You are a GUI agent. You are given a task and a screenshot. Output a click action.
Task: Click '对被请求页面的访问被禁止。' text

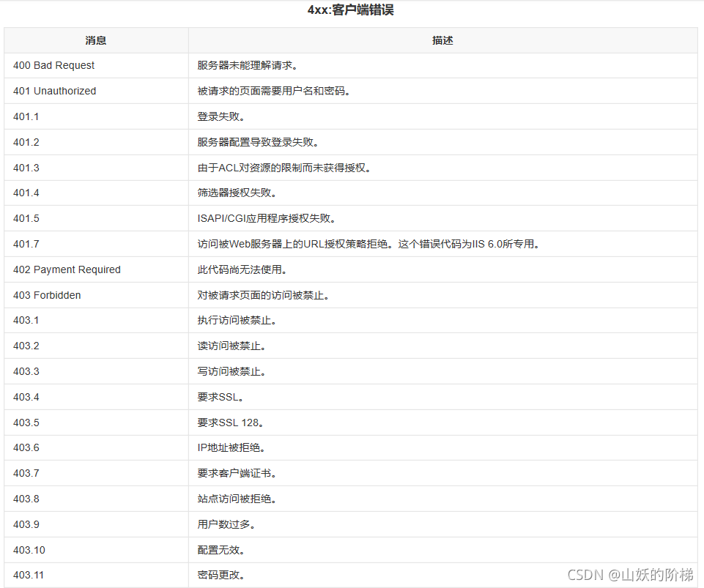coord(264,295)
